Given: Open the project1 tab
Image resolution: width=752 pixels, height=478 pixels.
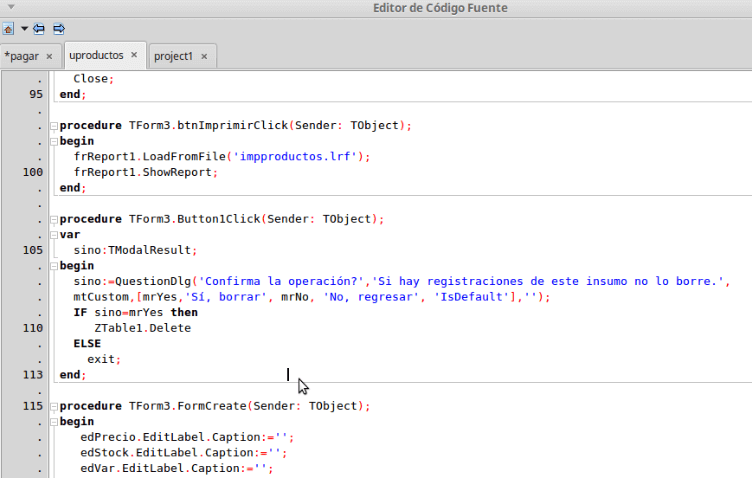Looking at the screenshot, I should [x=173, y=56].
